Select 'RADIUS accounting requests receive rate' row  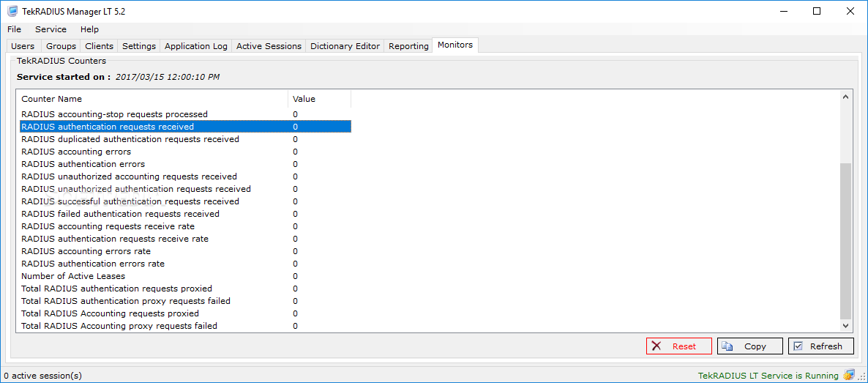click(x=185, y=226)
